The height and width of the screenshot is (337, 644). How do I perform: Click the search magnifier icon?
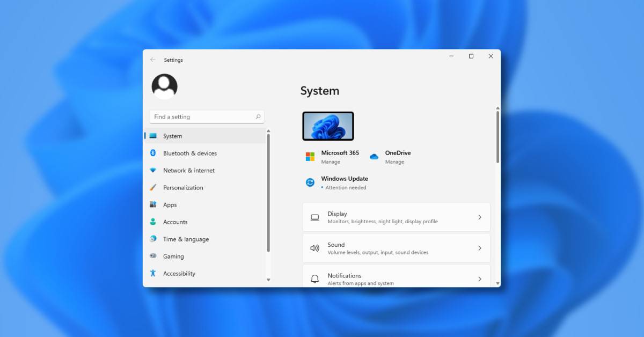tap(258, 116)
